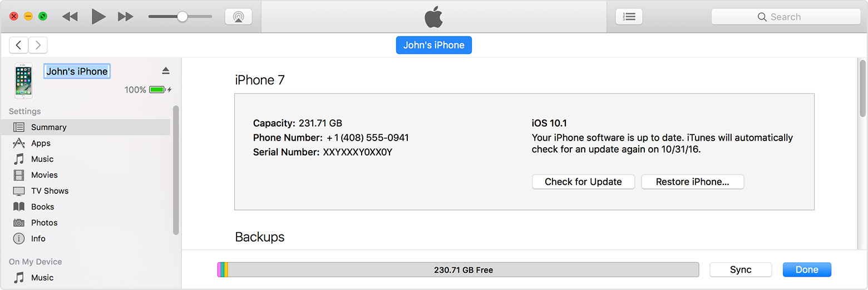Click the John's iPhone device tab
868x290 pixels.
434,45
